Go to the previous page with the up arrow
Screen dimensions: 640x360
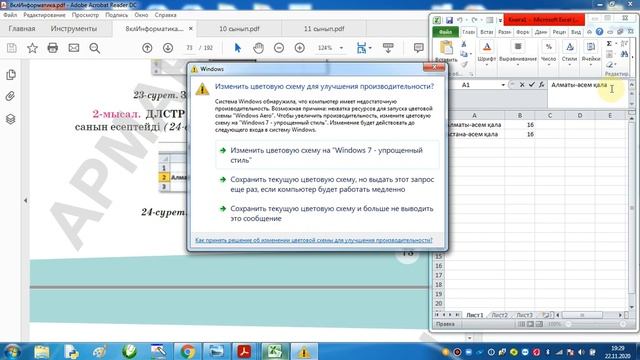pos(147,48)
